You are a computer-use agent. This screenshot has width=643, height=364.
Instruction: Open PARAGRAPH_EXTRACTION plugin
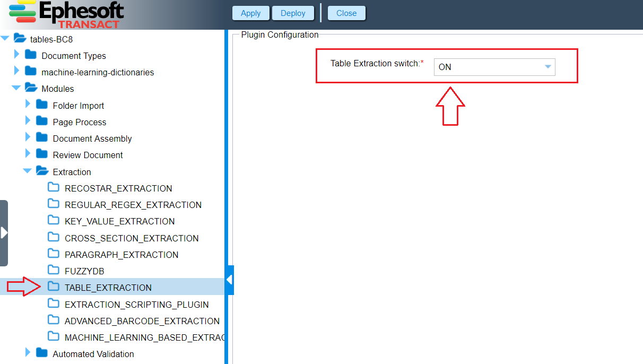pos(121,255)
